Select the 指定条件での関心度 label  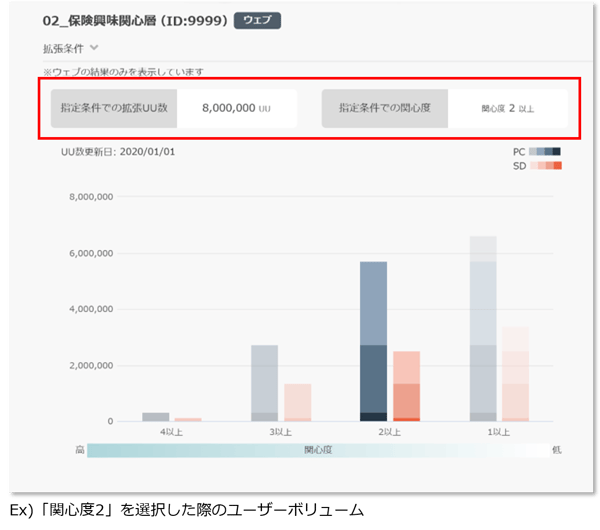tap(384, 108)
